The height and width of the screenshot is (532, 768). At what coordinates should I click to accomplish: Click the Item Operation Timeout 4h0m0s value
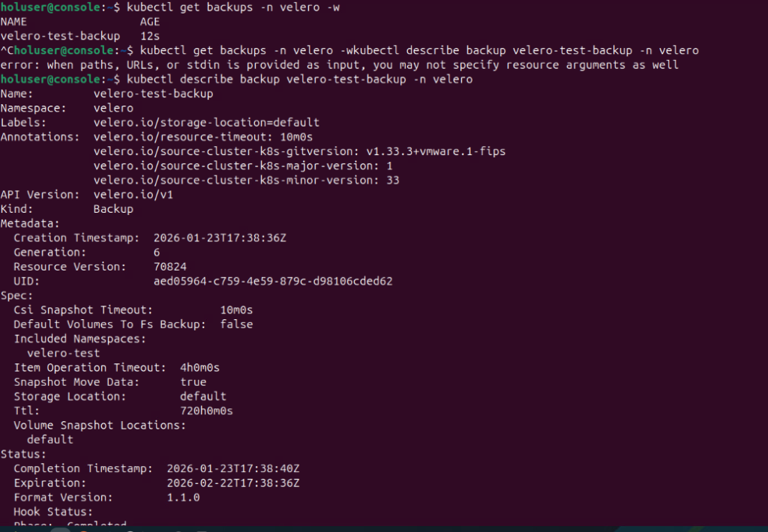pos(199,367)
